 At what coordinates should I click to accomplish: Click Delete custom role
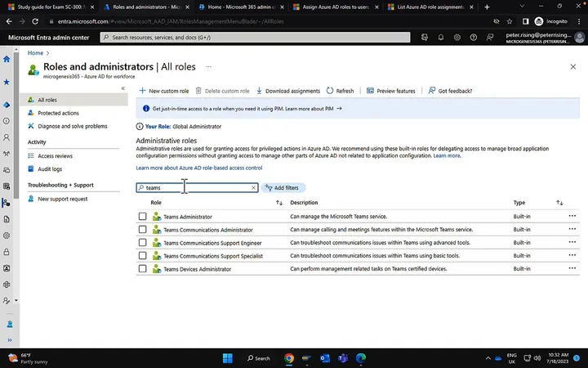point(222,91)
